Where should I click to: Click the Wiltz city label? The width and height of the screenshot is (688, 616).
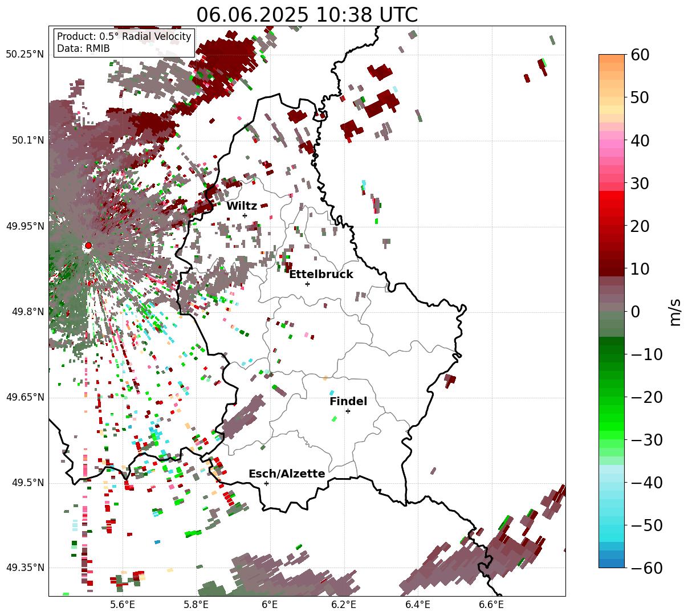(x=242, y=206)
